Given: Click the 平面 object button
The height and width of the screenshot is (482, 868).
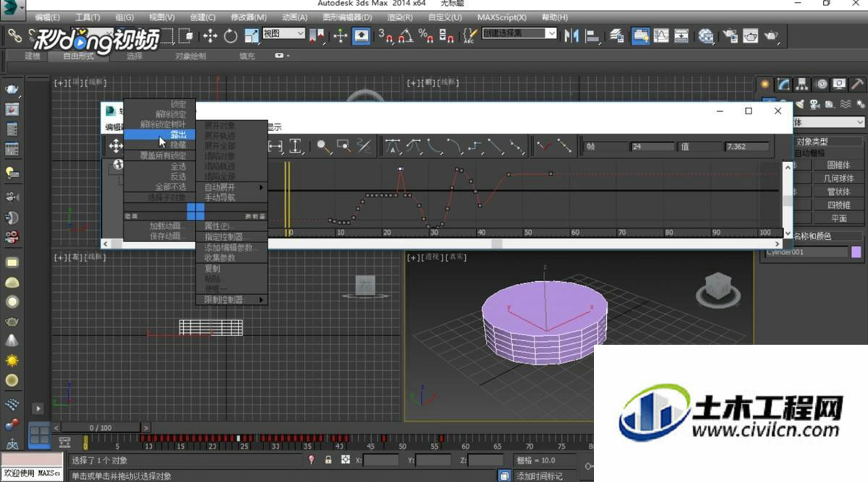Looking at the screenshot, I should 838,218.
